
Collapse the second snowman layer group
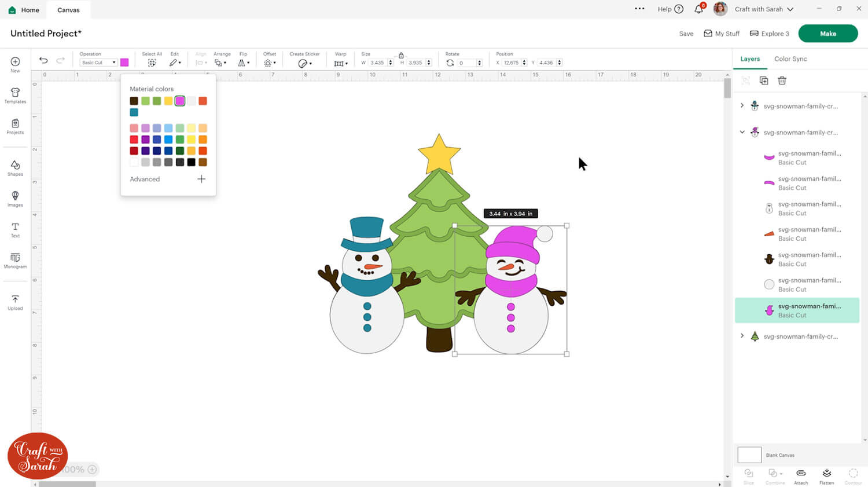coord(742,132)
